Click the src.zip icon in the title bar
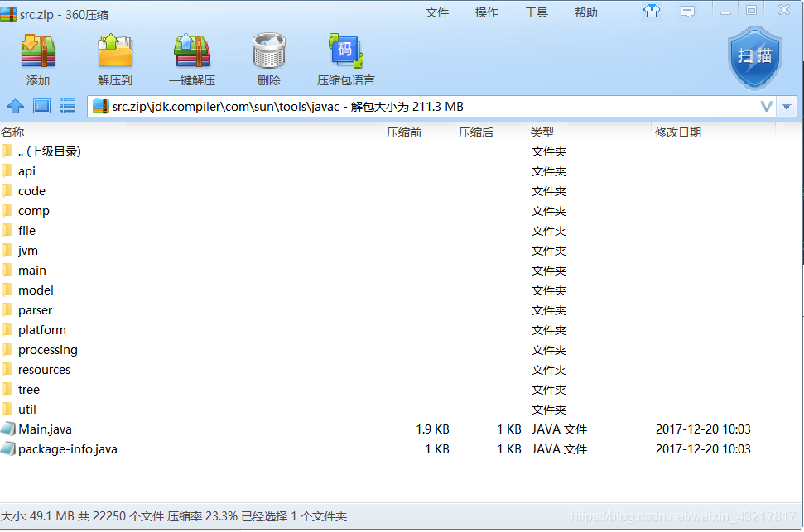This screenshot has height=532, width=804. [x=8, y=14]
